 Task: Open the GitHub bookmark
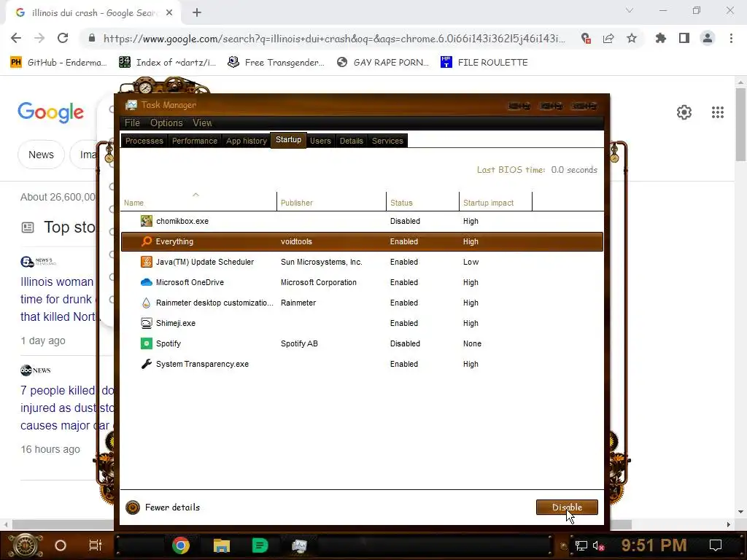[58, 63]
